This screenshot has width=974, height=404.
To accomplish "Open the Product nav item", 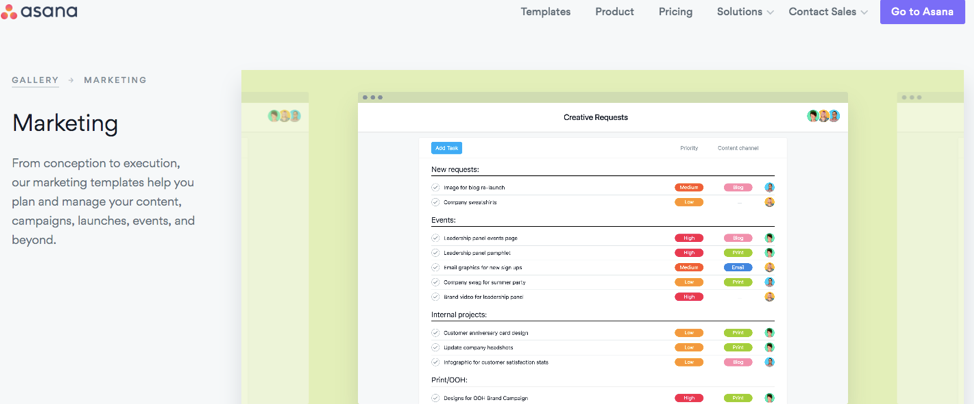I will coord(614,12).
